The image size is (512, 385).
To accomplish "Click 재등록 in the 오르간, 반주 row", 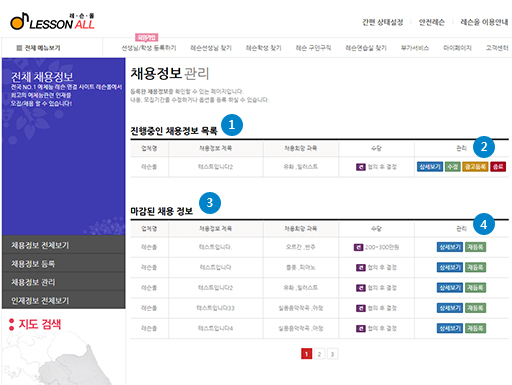I will coord(475,247).
